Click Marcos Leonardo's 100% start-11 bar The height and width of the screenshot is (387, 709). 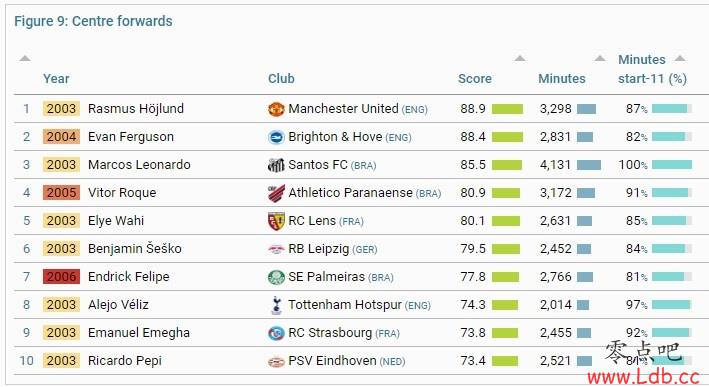[672, 165]
